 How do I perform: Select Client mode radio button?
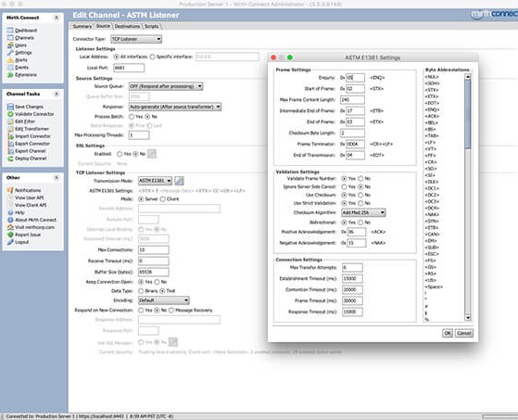coord(162,199)
